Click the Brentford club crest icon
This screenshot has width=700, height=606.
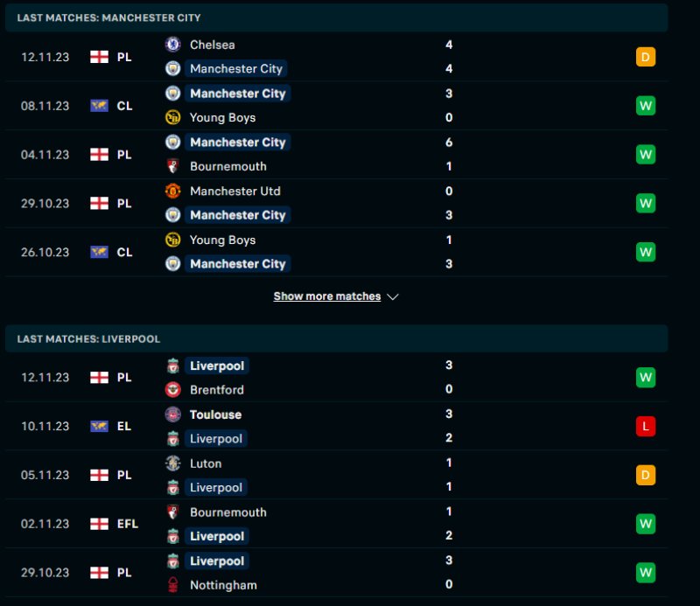[x=172, y=390]
